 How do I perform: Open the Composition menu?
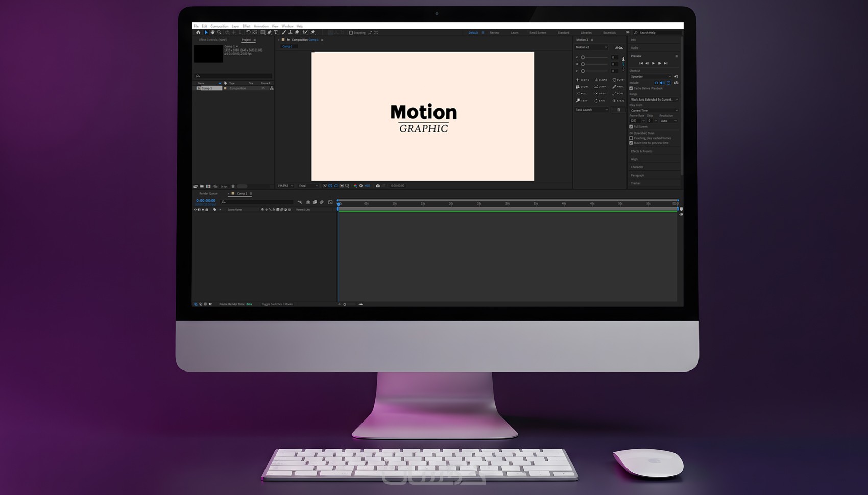pos(220,26)
